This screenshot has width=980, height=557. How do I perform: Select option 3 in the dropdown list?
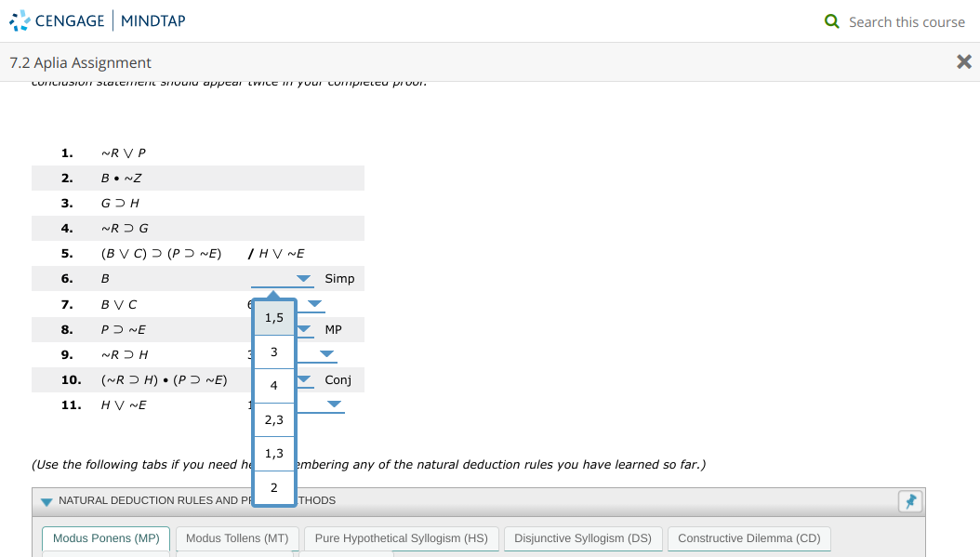273,351
